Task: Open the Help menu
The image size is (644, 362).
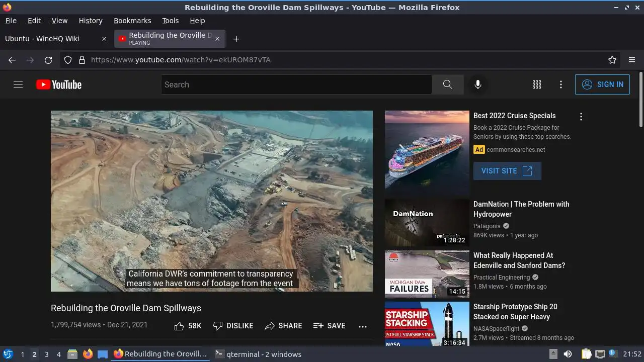Action: coord(197,21)
